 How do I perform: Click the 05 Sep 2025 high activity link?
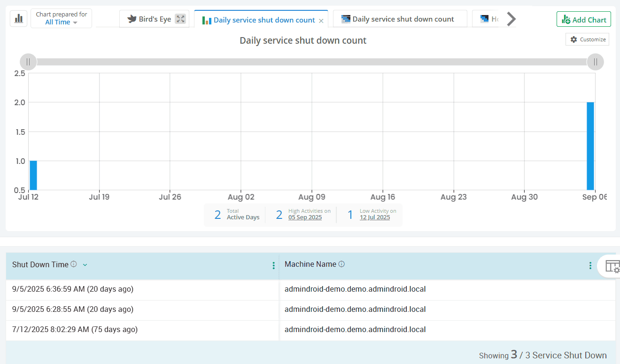305,217
